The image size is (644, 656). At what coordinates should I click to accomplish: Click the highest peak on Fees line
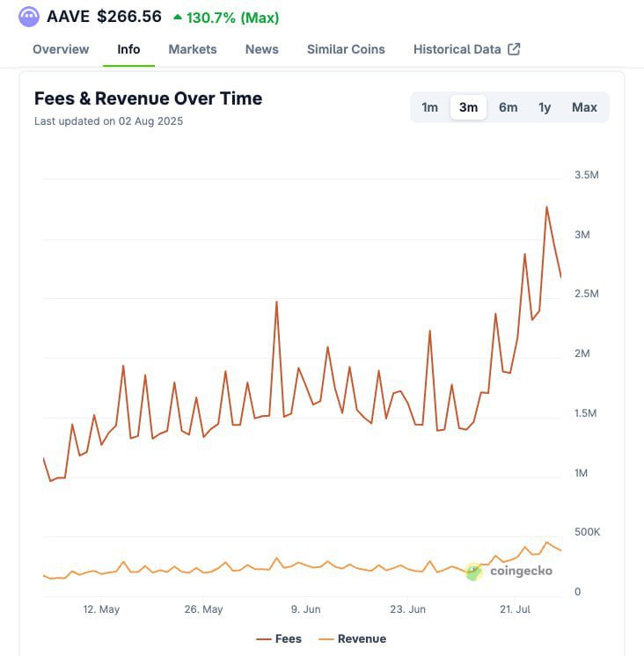click(546, 208)
